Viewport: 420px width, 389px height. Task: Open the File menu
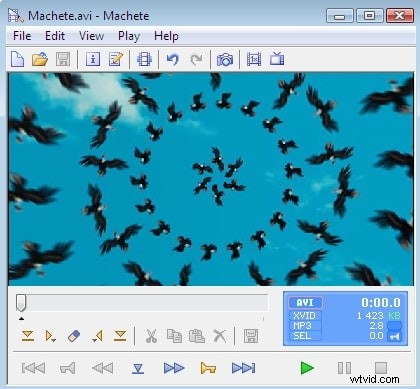coord(22,36)
